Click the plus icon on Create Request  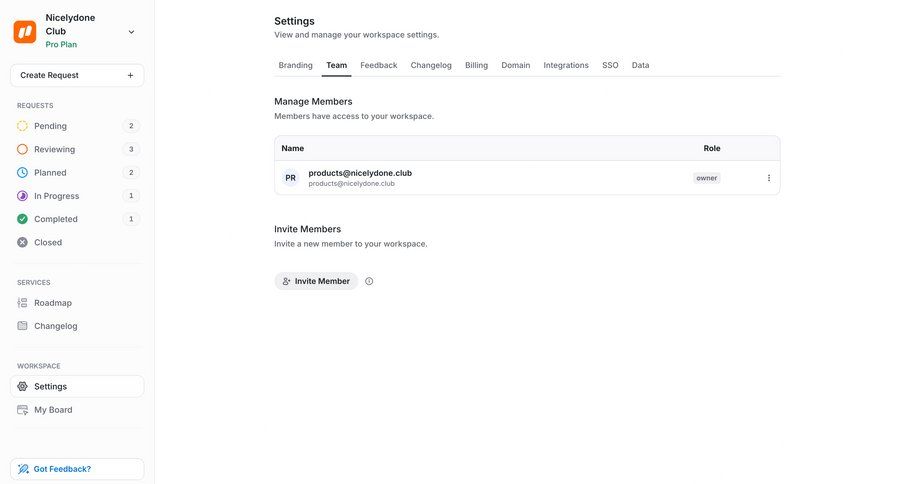point(130,75)
